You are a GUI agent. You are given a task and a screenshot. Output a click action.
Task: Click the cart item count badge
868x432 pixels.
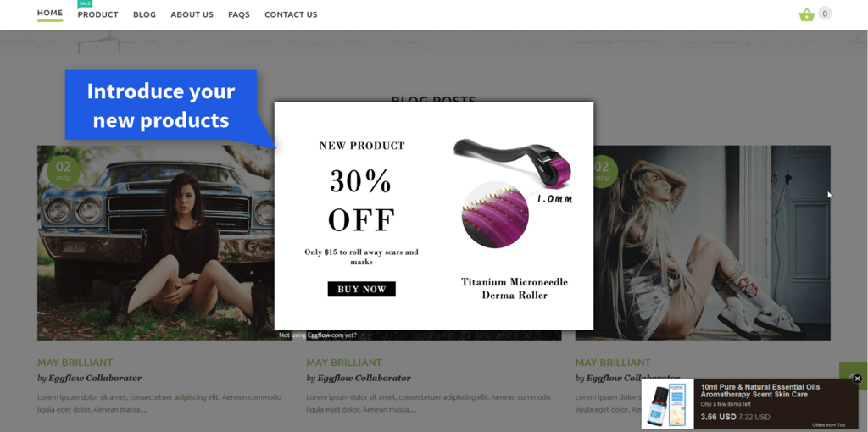(825, 14)
